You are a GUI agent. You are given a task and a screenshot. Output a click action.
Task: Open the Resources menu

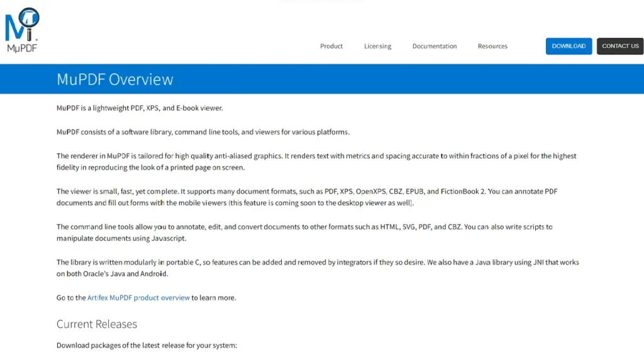click(492, 46)
